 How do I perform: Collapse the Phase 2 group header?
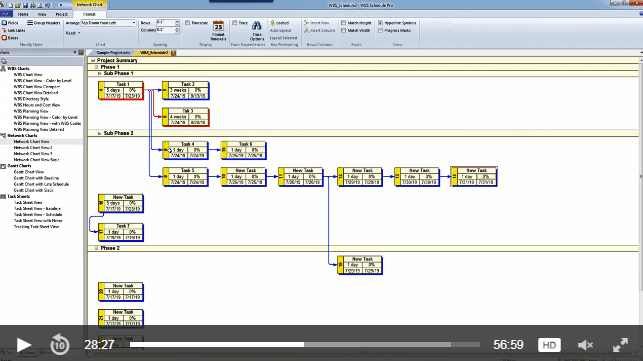point(97,248)
